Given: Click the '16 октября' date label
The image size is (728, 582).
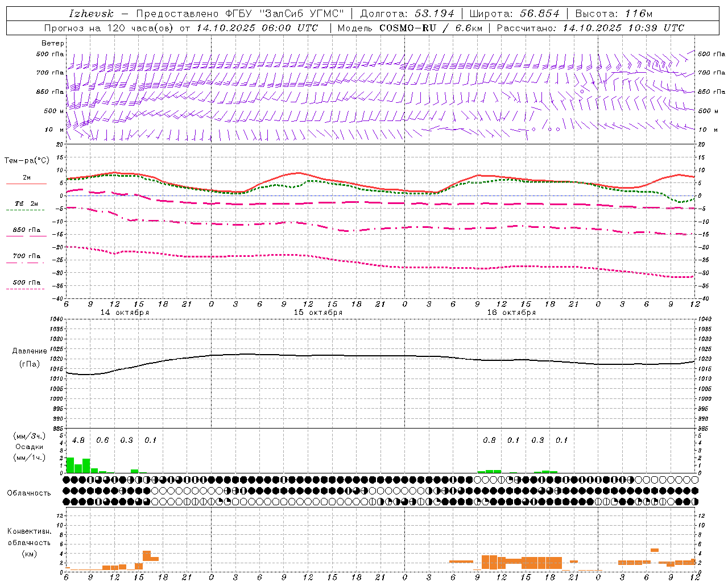Looking at the screenshot, I should pos(511,313).
